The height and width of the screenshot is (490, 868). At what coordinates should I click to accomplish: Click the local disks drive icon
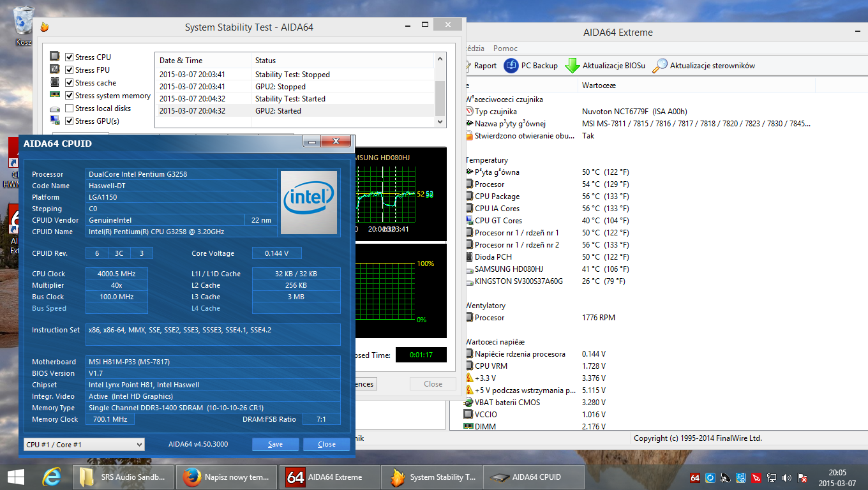[x=55, y=108]
